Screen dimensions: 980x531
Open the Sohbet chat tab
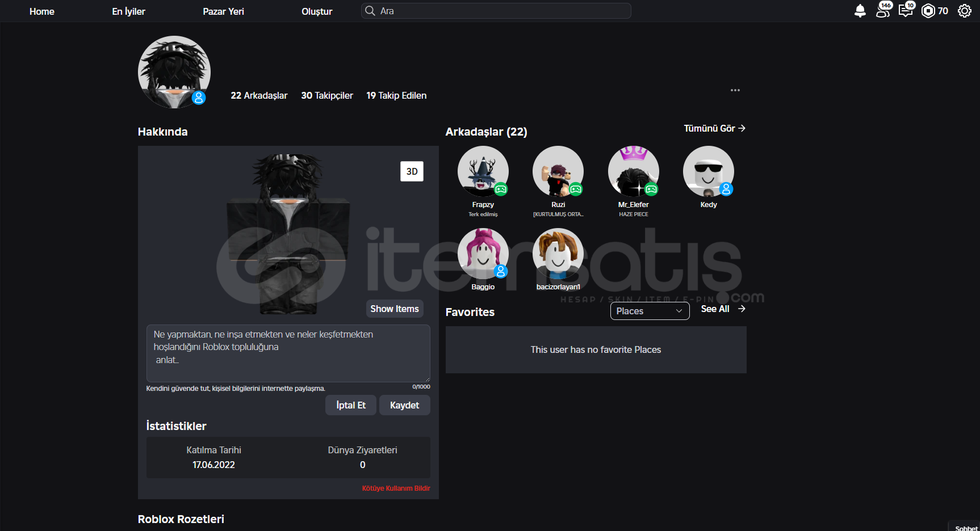[x=965, y=527]
